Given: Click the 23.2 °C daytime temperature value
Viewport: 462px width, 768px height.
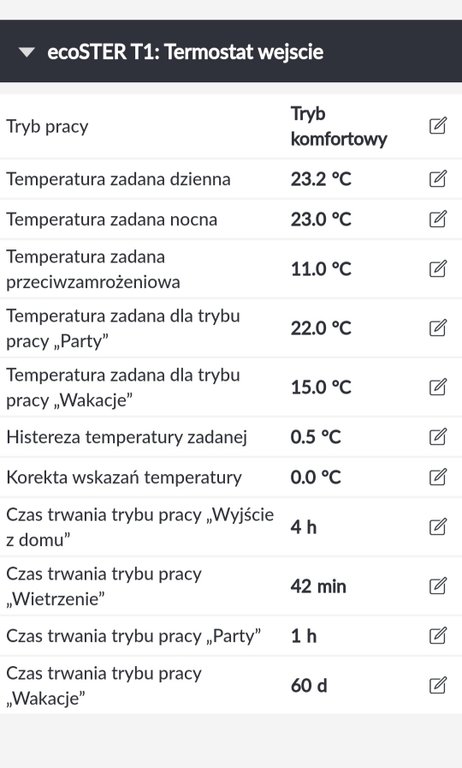Looking at the screenshot, I should (x=321, y=179).
